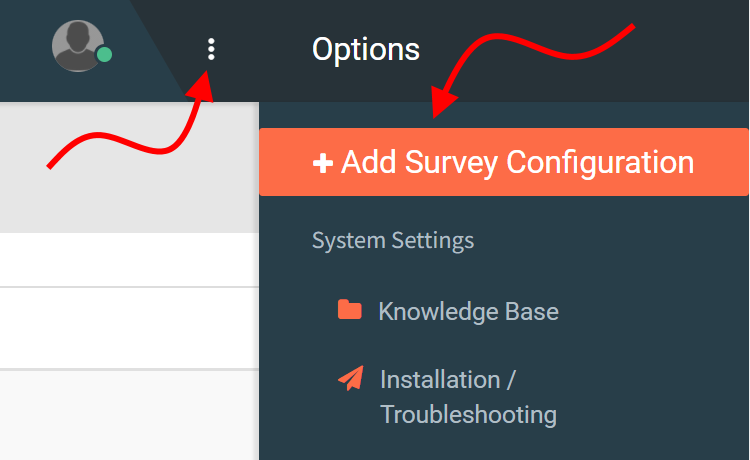Click the light gray bottom row on left

pyautogui.click(x=129, y=415)
